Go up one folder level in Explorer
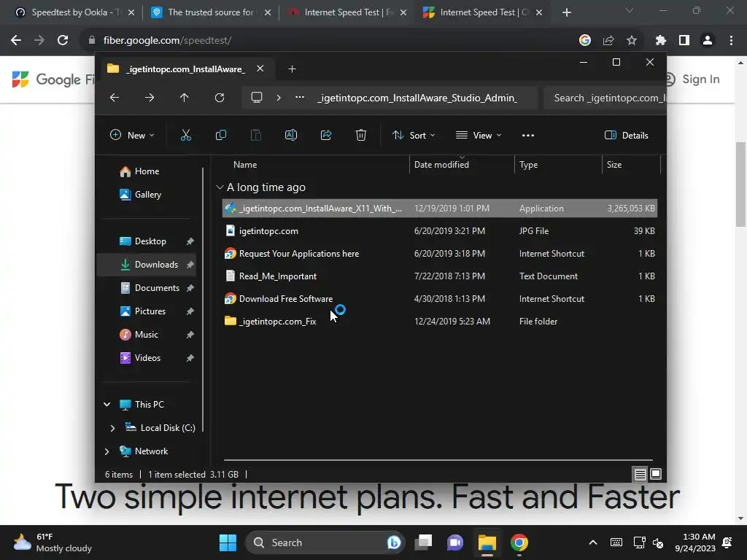Screen dimensions: 747x560 (x=185, y=98)
